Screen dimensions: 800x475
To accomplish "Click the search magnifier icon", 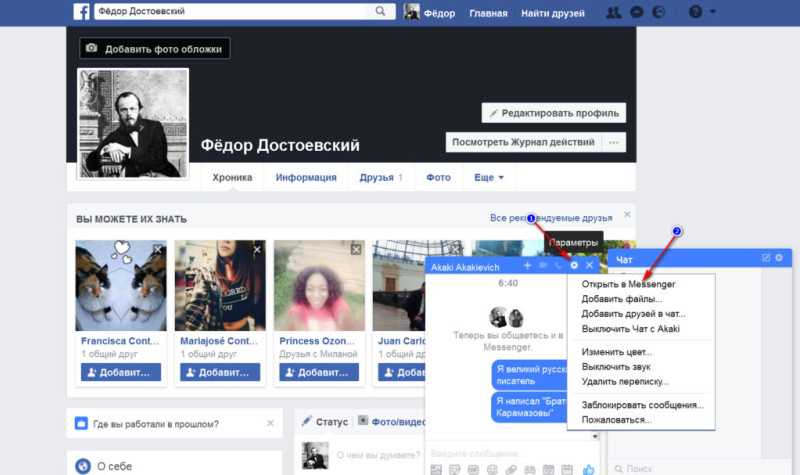I will pos(380,11).
